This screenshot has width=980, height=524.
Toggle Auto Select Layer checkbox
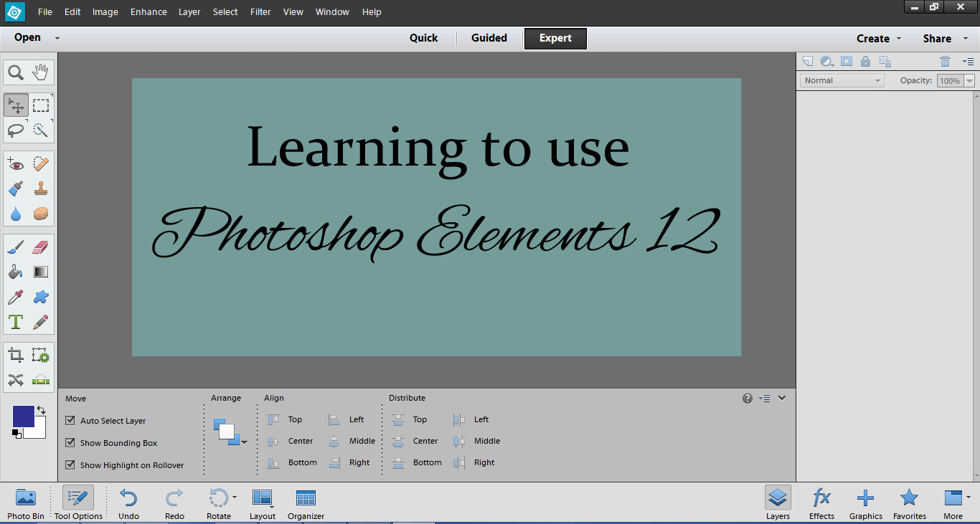point(70,421)
